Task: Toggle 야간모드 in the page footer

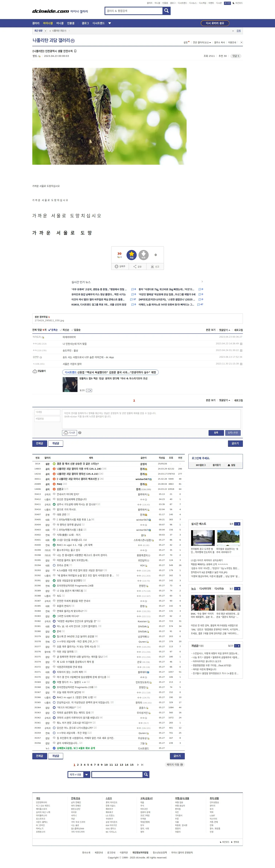Action: tap(225, 842)
